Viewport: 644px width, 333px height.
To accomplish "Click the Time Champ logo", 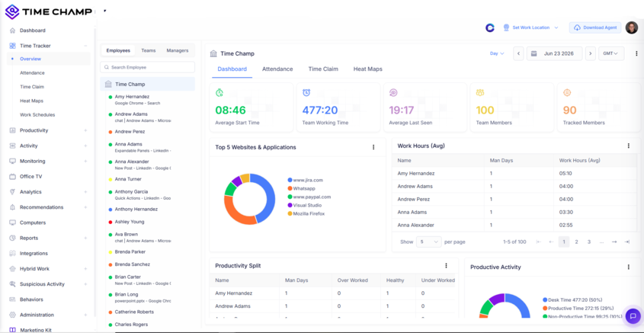I will pyautogui.click(x=49, y=12).
